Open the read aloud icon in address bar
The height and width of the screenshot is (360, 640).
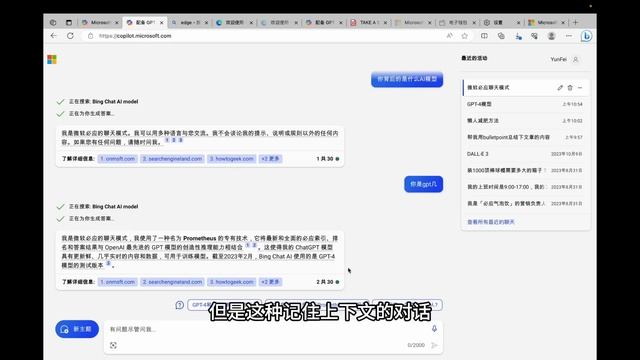(449, 36)
